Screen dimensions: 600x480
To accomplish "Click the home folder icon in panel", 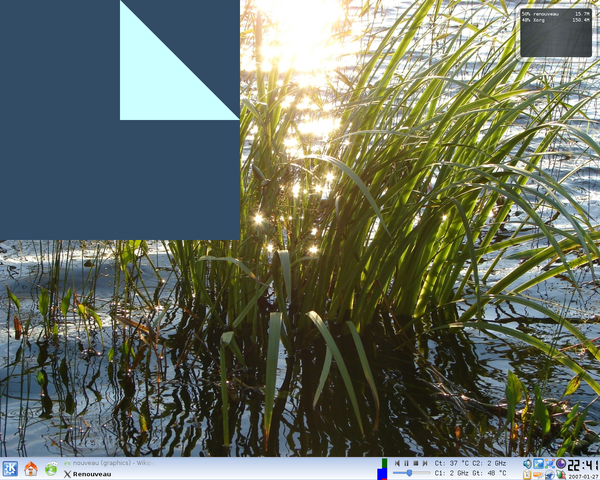I will [30, 469].
